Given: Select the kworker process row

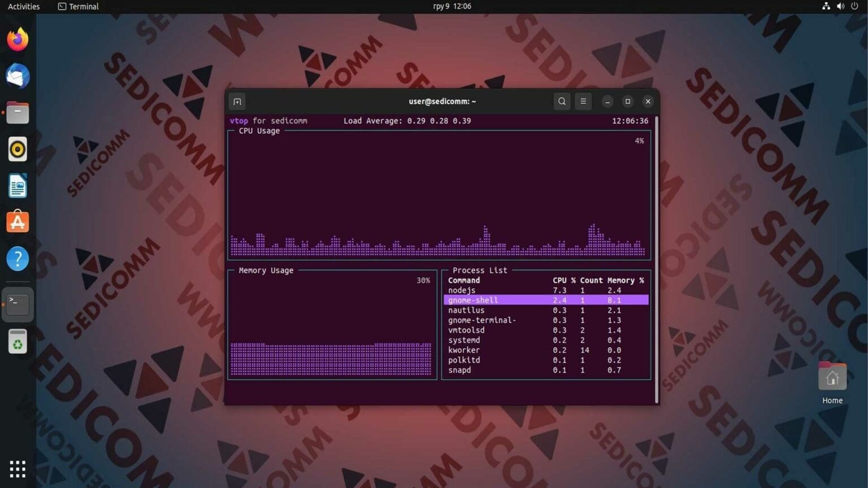Looking at the screenshot, I should coord(546,350).
